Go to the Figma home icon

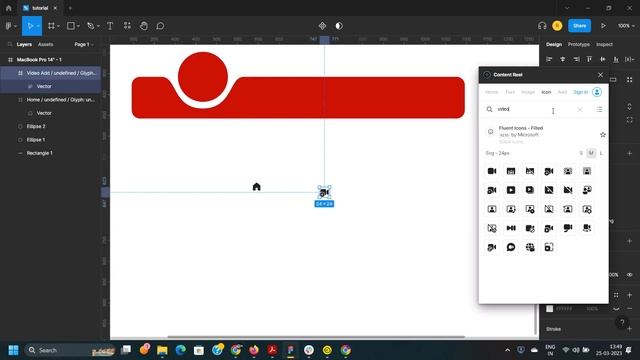click(x=9, y=8)
